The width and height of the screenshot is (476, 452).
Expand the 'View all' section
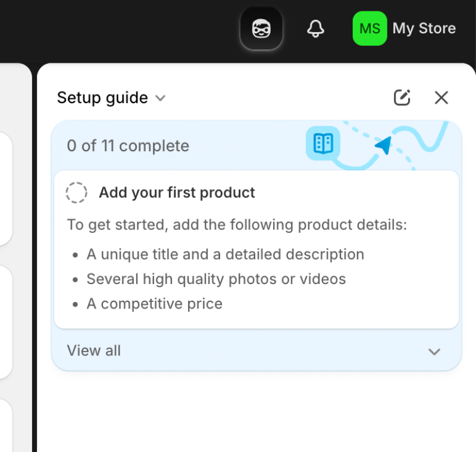93,351
